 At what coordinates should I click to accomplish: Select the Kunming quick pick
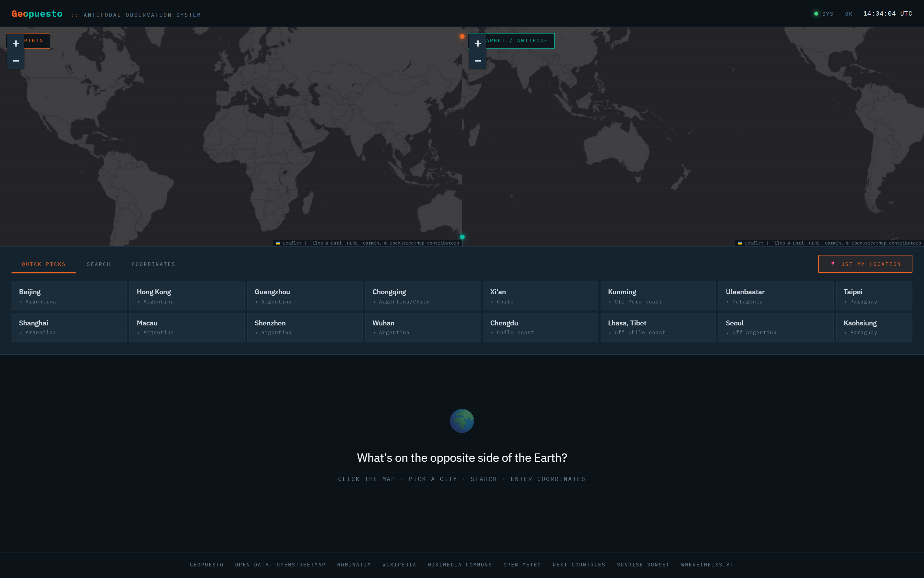658,296
